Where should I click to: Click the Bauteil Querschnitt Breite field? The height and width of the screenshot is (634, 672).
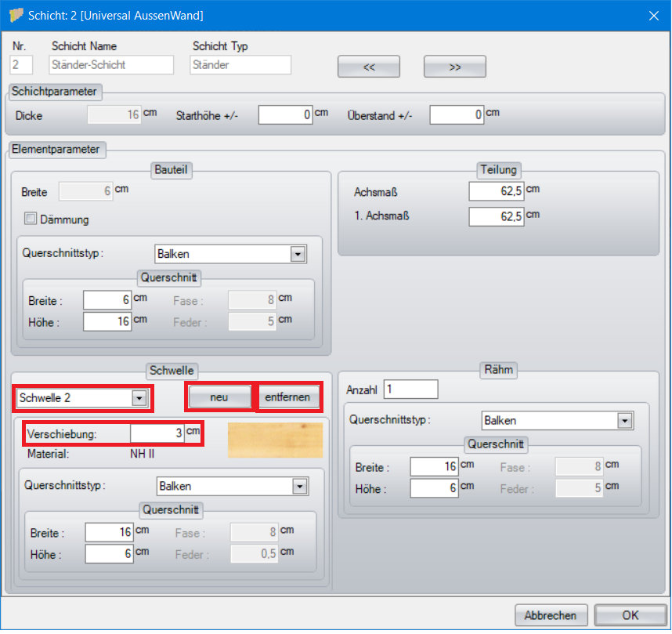click(x=107, y=300)
